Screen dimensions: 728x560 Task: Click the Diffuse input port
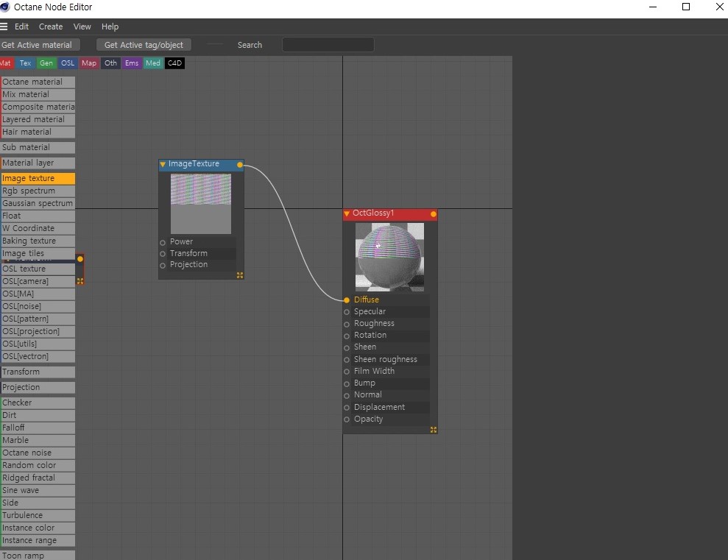click(x=347, y=300)
